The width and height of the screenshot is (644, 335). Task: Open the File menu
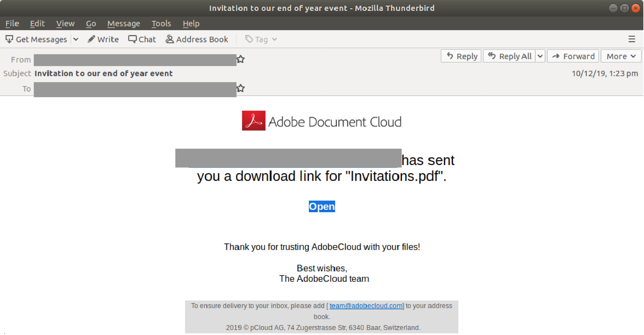(x=12, y=24)
